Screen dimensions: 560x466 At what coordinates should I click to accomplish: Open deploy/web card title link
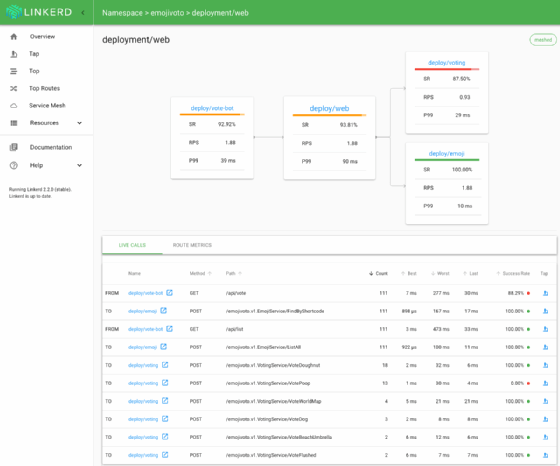(329, 109)
